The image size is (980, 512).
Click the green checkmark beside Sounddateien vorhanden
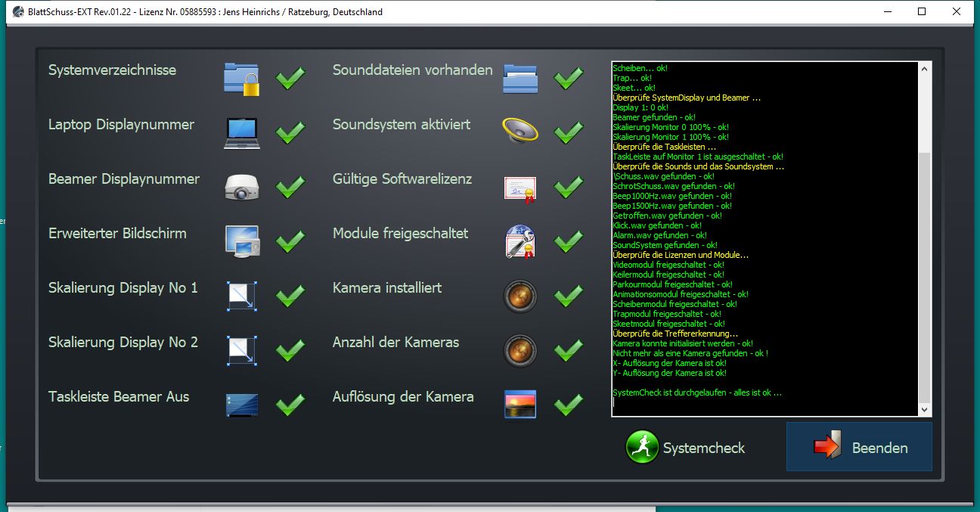[569, 78]
